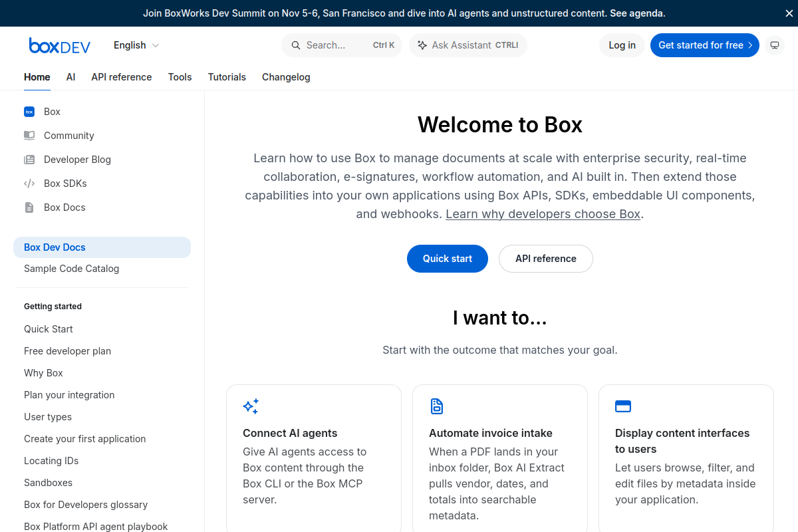Click the Display content interfaces window icon
798x532 pixels.
(x=623, y=406)
